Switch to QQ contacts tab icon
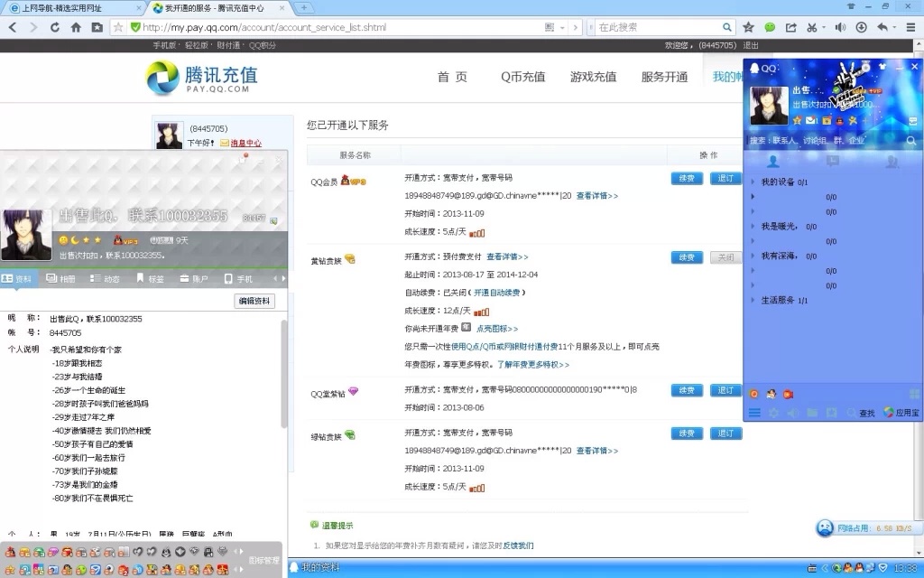 tap(772, 161)
